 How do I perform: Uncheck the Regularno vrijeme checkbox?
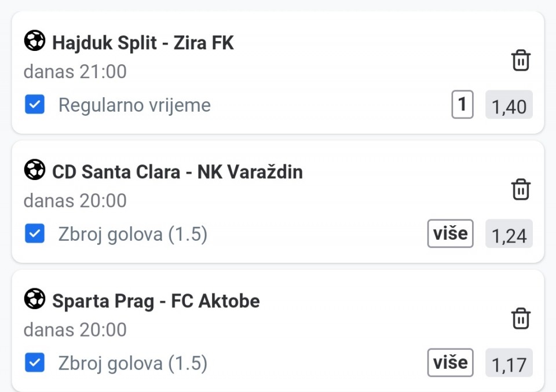pyautogui.click(x=35, y=104)
